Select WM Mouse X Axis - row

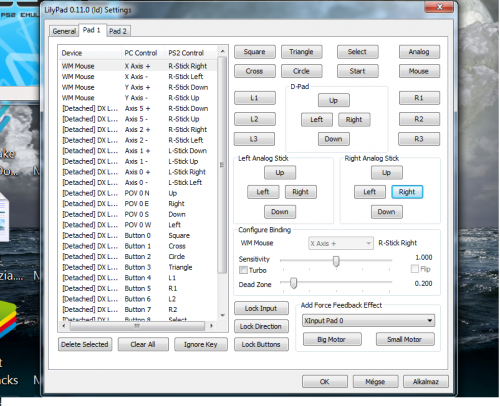tap(138, 77)
